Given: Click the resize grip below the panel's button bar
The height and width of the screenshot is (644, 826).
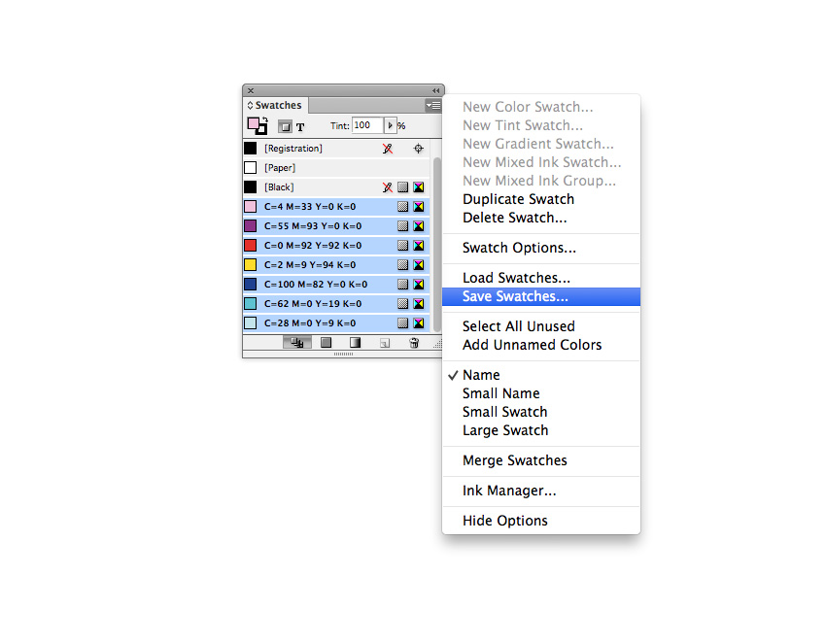Looking at the screenshot, I should pyautogui.click(x=343, y=355).
